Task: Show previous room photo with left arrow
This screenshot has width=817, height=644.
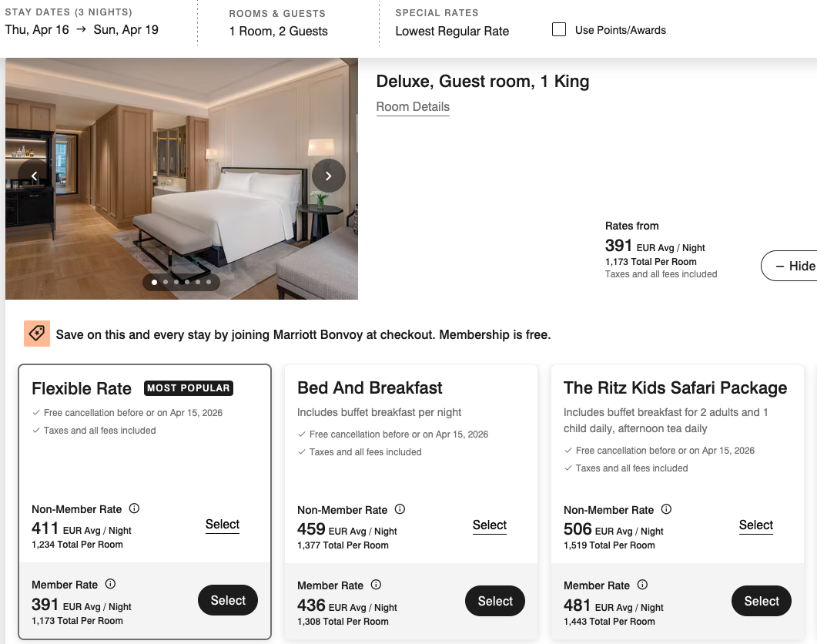Action: [x=35, y=176]
